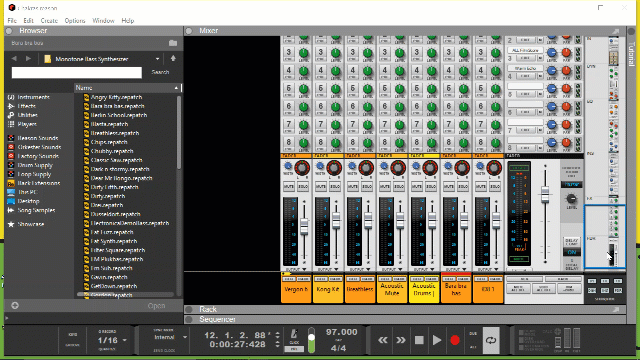Toggle the Sequencer panel visibility circle
Viewport: 640px width, 360px height.
point(189,319)
